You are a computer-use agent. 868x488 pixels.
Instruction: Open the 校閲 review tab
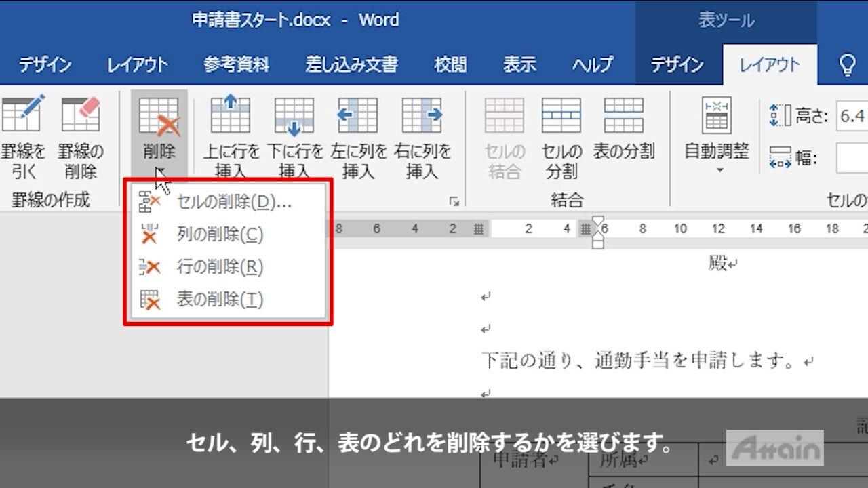(450, 65)
